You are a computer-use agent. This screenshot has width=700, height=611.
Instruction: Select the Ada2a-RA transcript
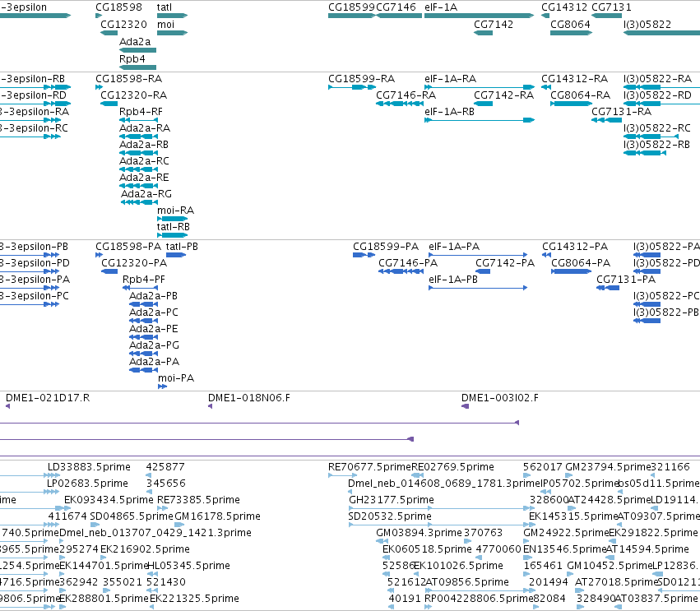[138, 137]
